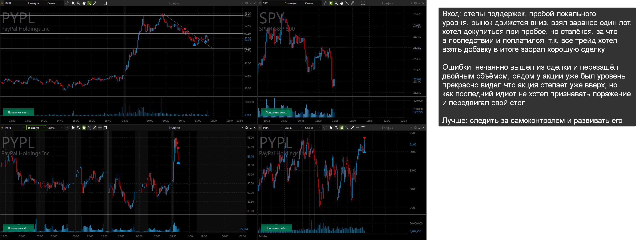Select pointer tool in SPY chart
The image size is (644, 240).
[x=331, y=3]
